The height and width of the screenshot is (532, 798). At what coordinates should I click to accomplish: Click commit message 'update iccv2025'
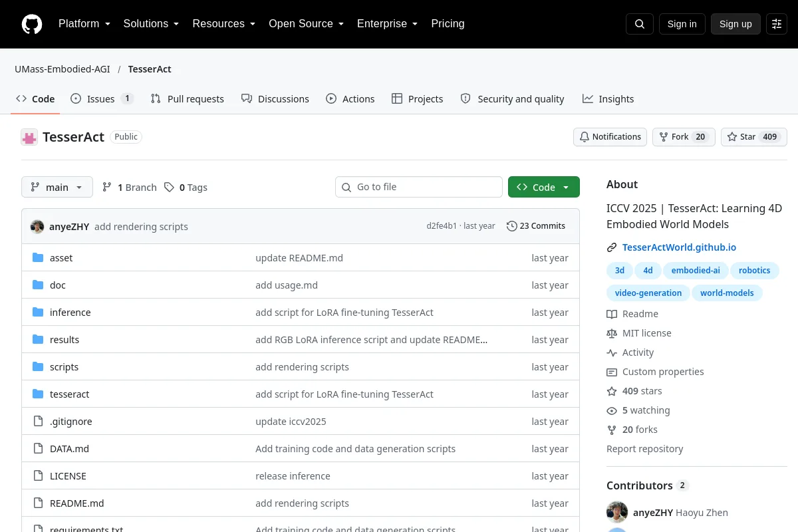coord(291,422)
